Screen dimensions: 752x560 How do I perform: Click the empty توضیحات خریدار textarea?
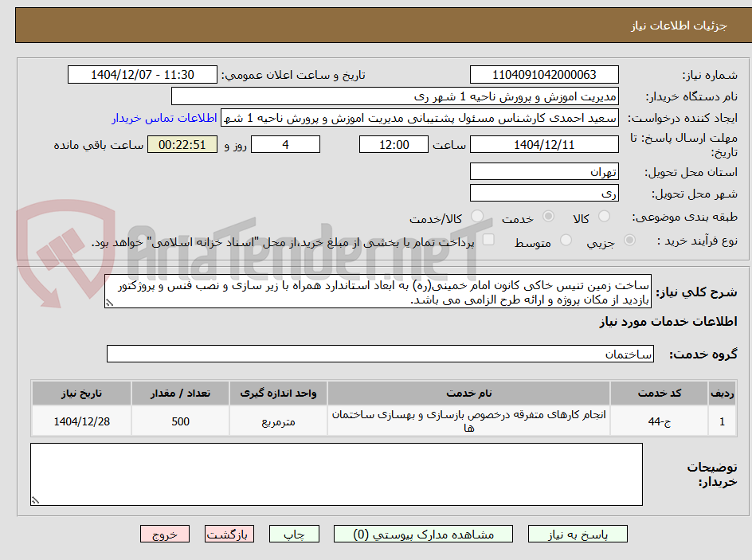[337, 474]
